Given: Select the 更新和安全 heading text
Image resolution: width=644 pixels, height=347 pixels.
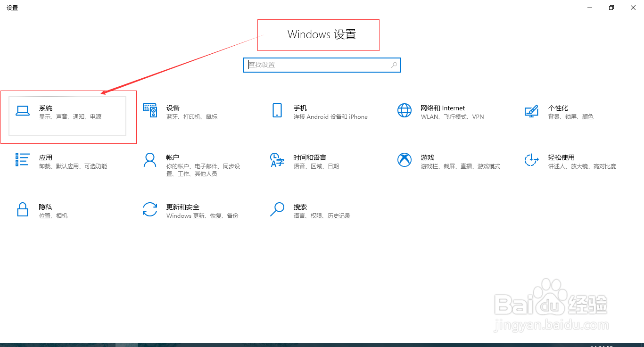Looking at the screenshot, I should [x=183, y=207].
